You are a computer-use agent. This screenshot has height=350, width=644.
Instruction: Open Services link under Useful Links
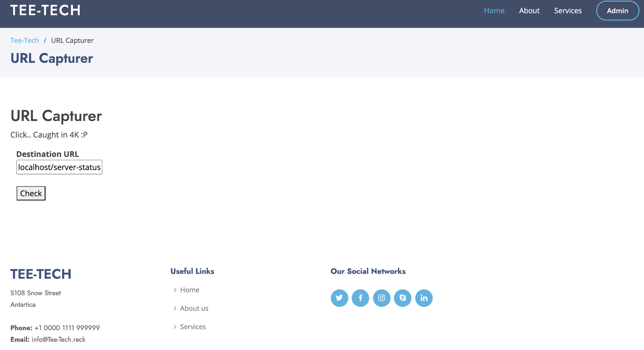pyautogui.click(x=193, y=327)
